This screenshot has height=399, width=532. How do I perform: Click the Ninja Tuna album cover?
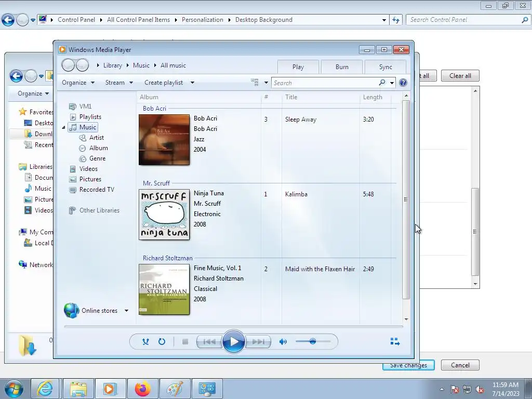coord(164,215)
